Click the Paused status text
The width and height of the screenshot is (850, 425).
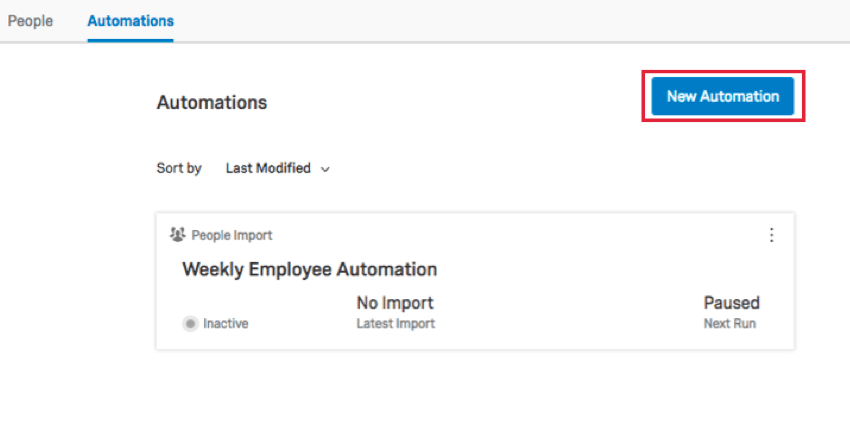(731, 302)
